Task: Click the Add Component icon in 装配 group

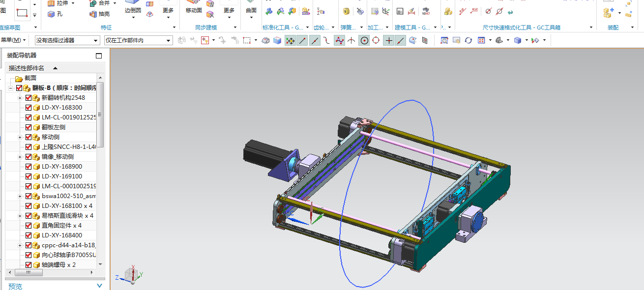Action: coord(609,12)
